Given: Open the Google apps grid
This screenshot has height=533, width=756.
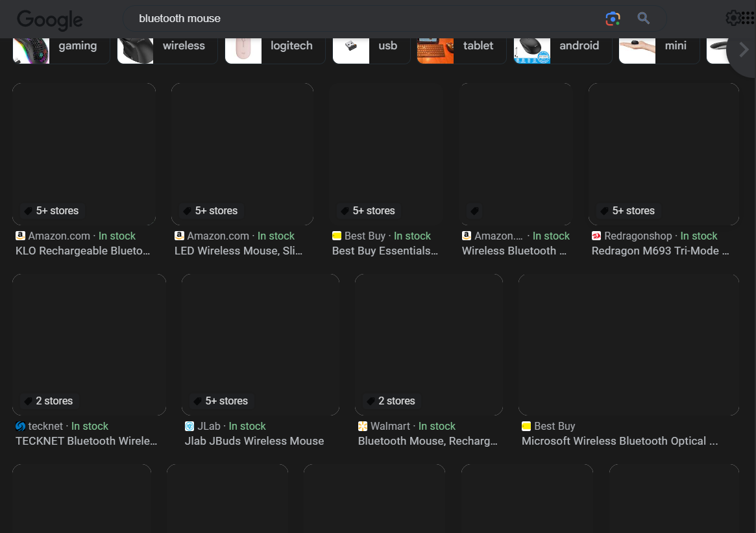Looking at the screenshot, I should [x=749, y=18].
